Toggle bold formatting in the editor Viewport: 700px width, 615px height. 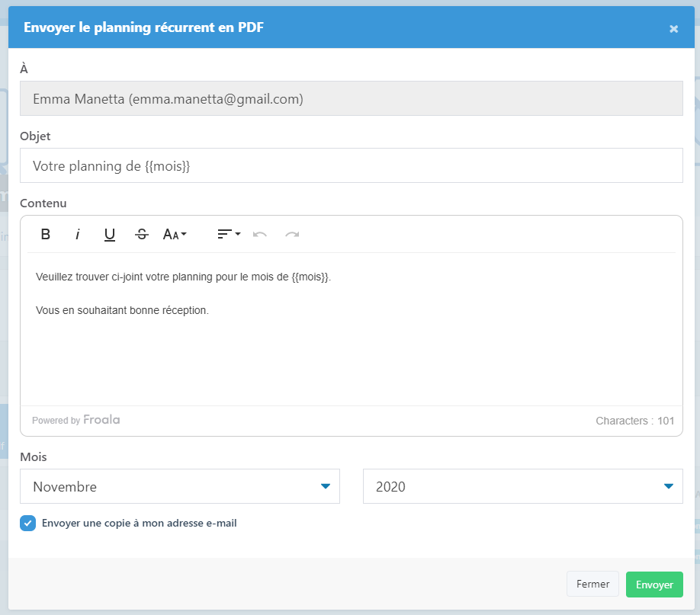[x=46, y=234]
